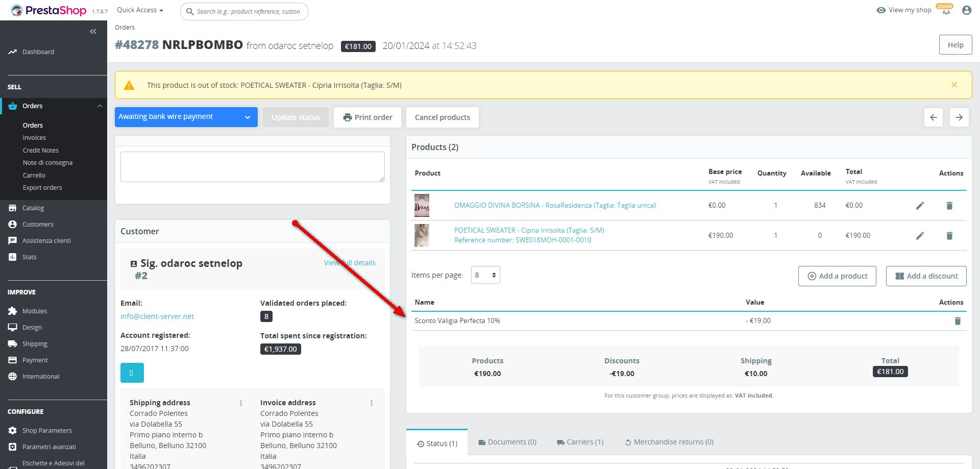The width and height of the screenshot is (980, 469).
Task: Open Etichette e Adesivi sidebar item
Action: [54, 463]
